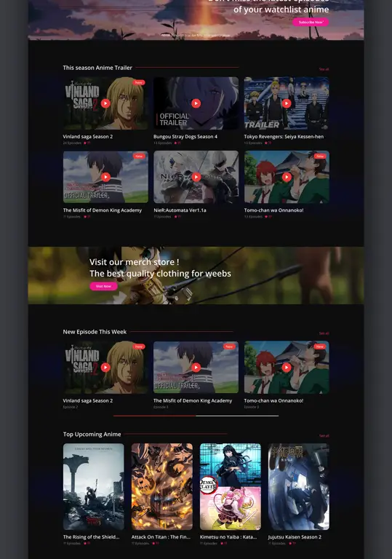392x559 pixels.
Task: Click the 'Top Upcoming Anime' heading
Action: pos(92,435)
